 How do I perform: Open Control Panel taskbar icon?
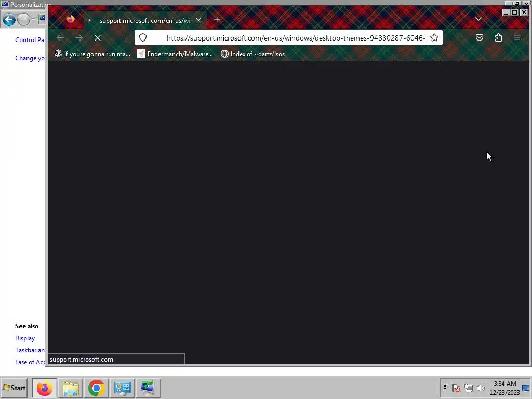[x=122, y=388]
